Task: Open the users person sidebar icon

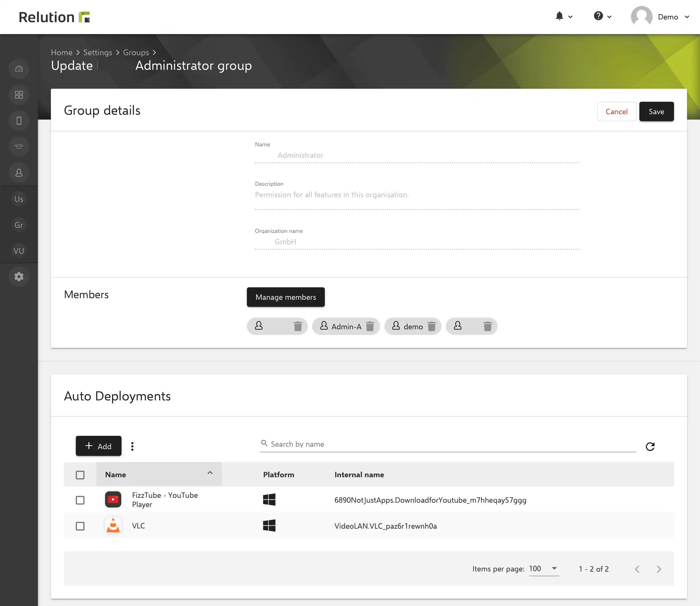Action: click(x=19, y=173)
